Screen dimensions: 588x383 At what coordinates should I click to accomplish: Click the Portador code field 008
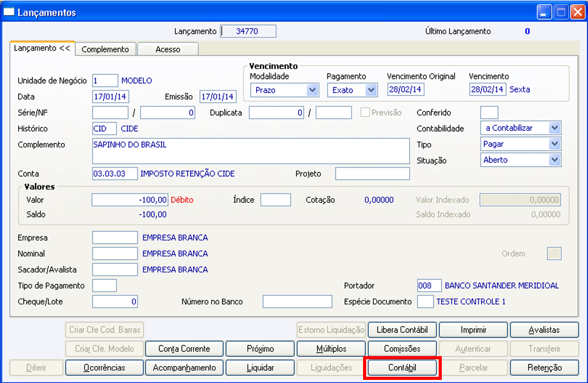pyautogui.click(x=429, y=286)
